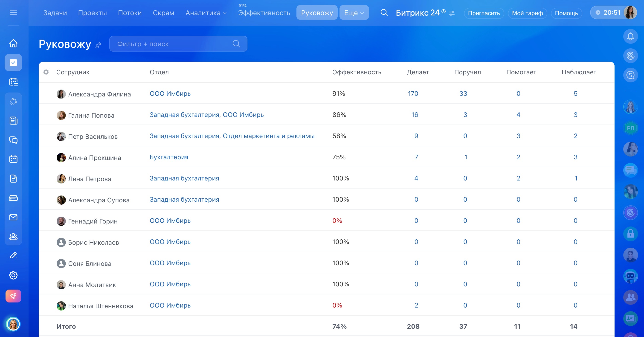Open the Бухгалтерия department link
The image size is (644, 337).
[169, 157]
